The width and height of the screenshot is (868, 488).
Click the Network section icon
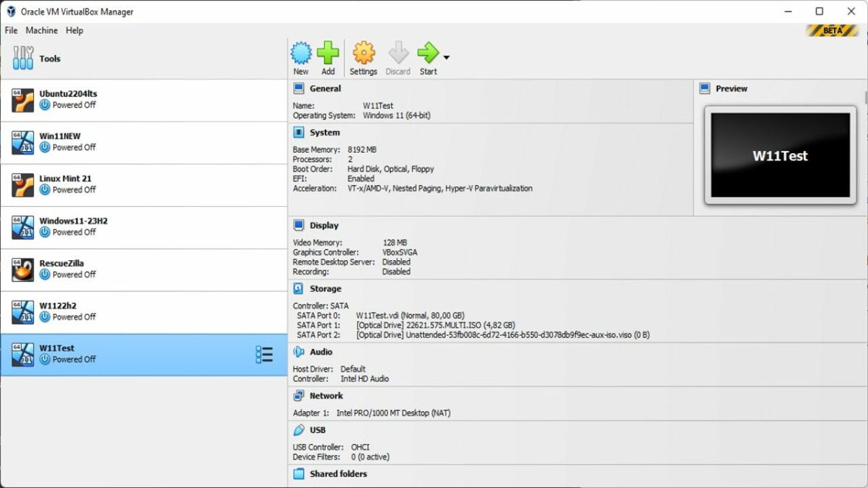[298, 396]
